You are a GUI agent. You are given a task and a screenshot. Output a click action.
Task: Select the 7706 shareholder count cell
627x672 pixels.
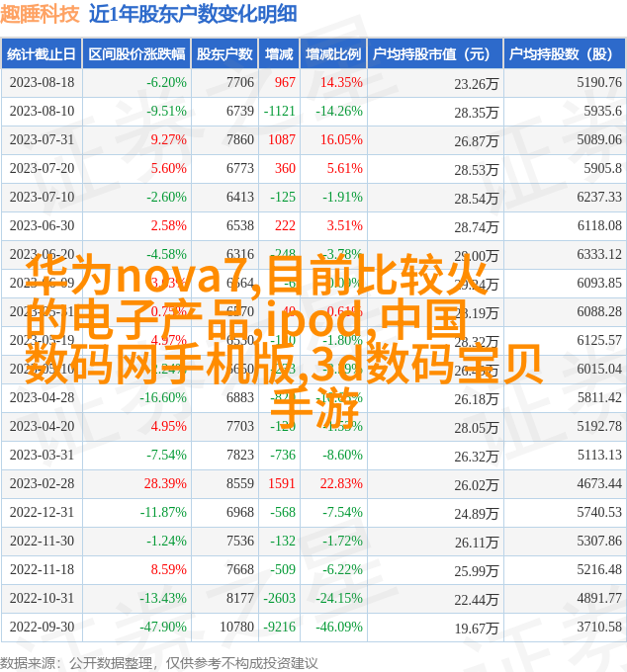click(x=239, y=83)
